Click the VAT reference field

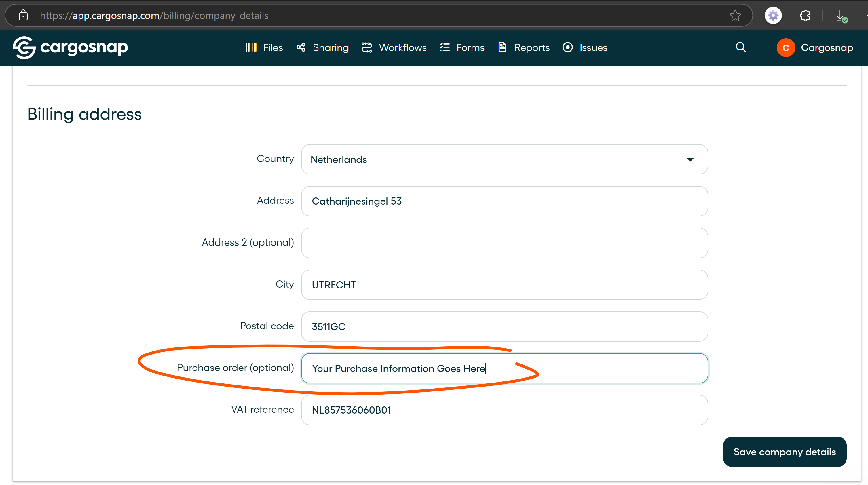pyautogui.click(x=504, y=410)
